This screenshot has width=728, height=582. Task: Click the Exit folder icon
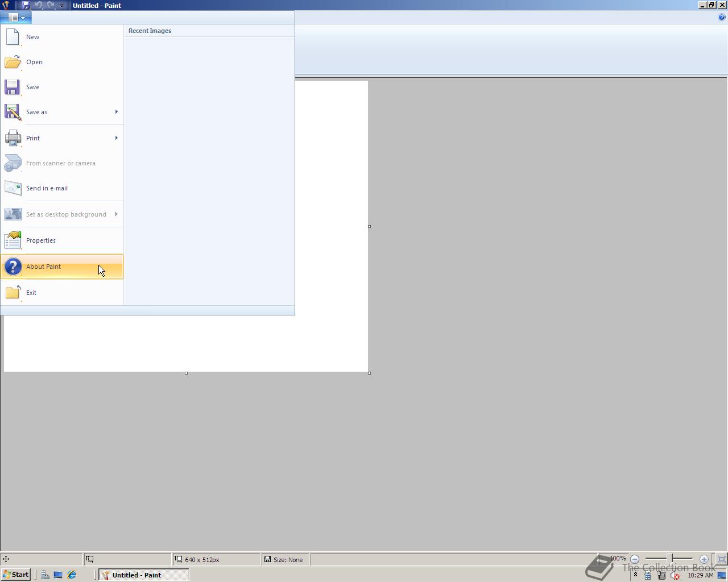coord(13,293)
